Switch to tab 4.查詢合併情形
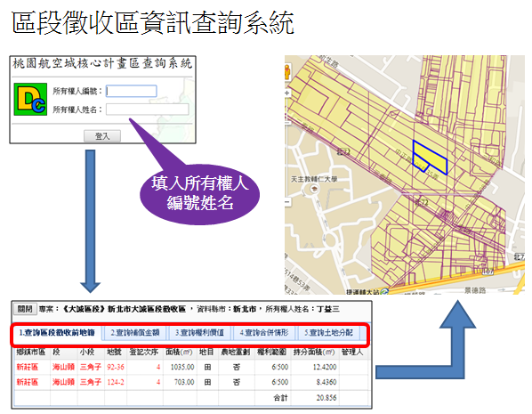Screen dimensions: 532x414 click(x=264, y=333)
